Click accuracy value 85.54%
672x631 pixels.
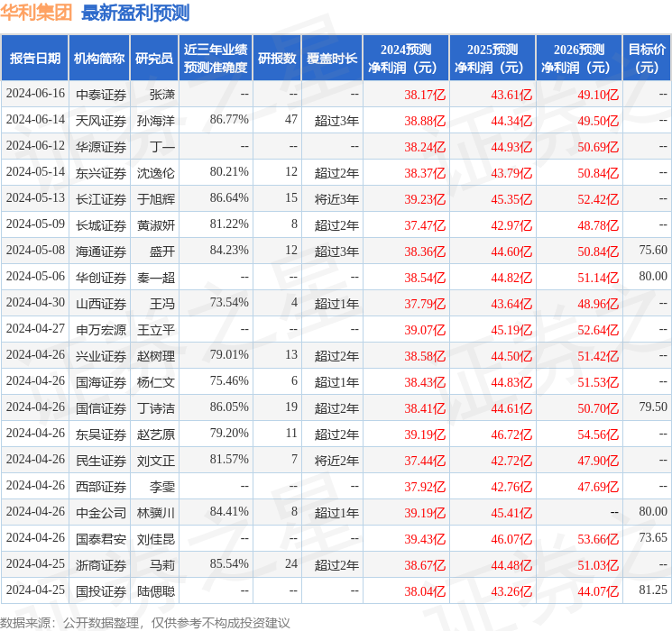point(229,563)
